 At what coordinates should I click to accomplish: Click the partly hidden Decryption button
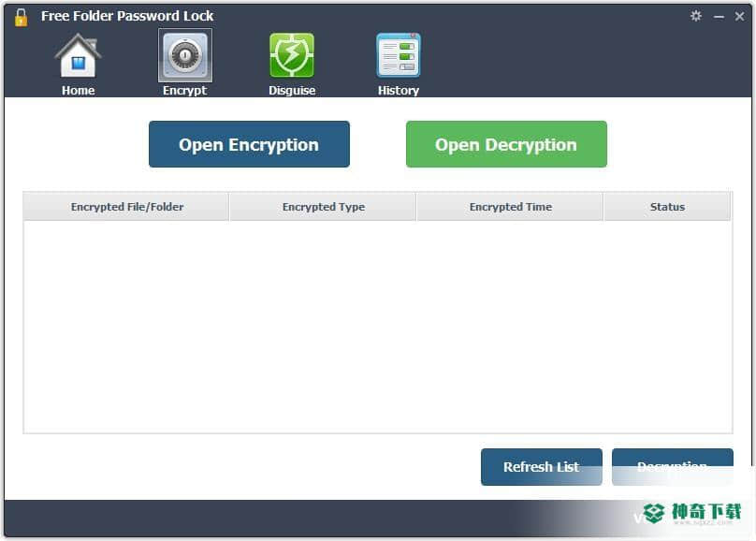(673, 467)
